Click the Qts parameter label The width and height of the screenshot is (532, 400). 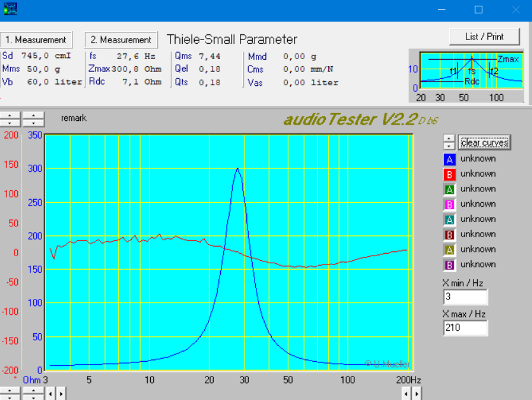(181, 82)
